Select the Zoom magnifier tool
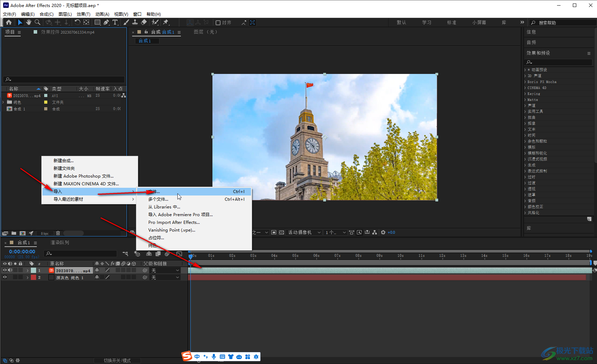The width and height of the screenshot is (597, 364). point(37,22)
